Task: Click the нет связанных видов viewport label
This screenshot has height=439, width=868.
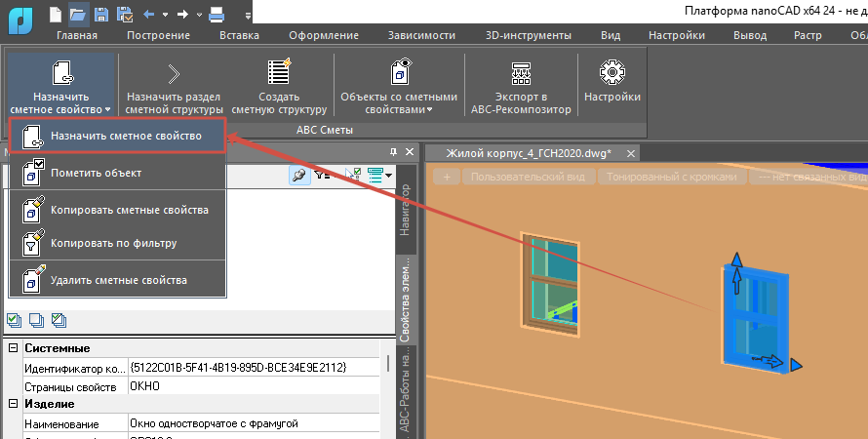Action: click(x=809, y=178)
